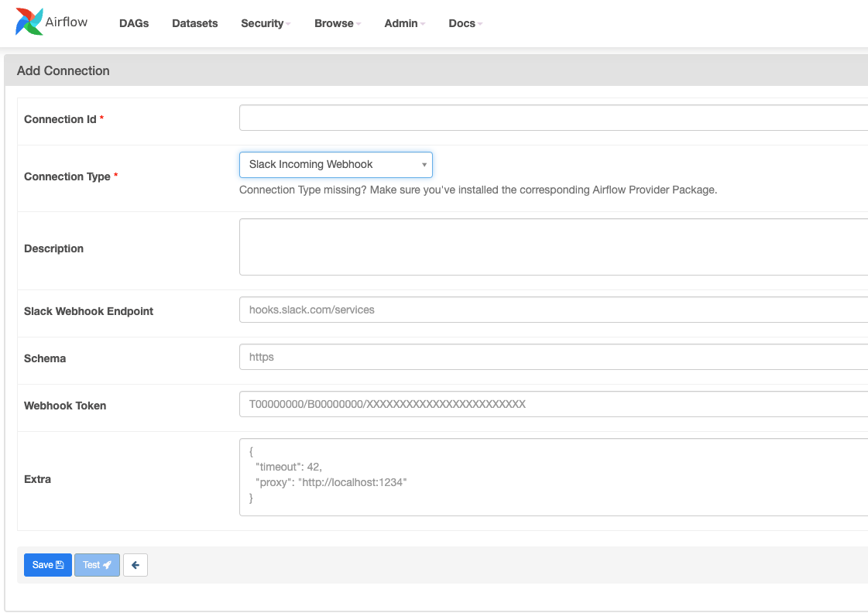Image resolution: width=868 pixels, height=613 pixels.
Task: Click the Connection Id label
Action: coord(60,119)
